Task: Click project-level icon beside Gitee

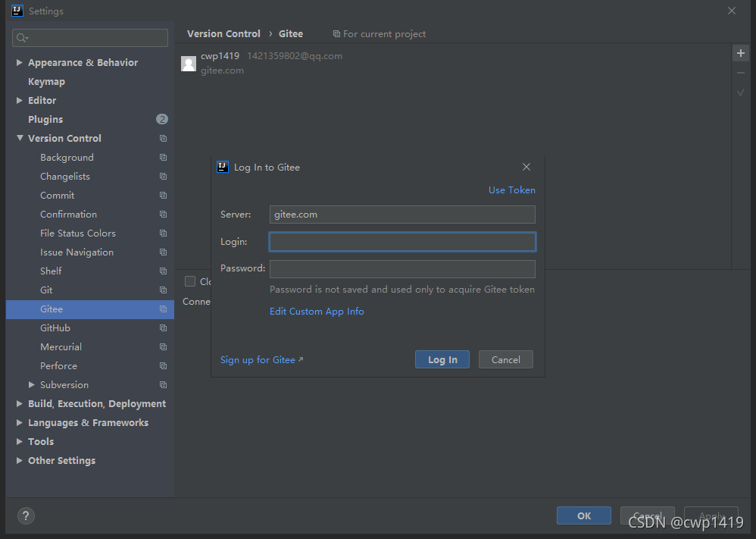Action: pyautogui.click(x=164, y=309)
